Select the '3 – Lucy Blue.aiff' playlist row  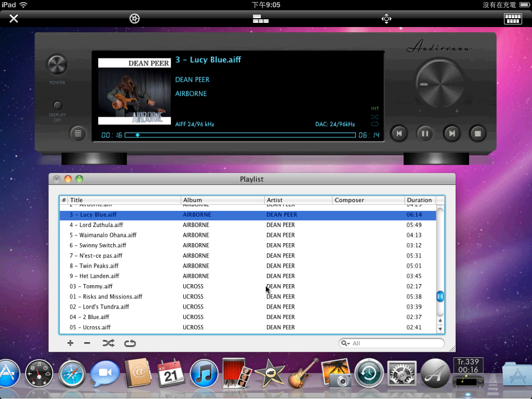tap(248, 215)
